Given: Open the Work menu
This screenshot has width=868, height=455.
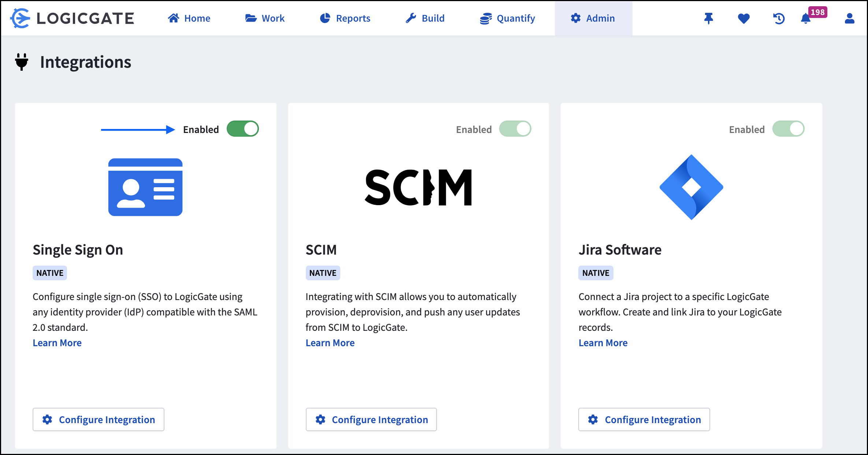Looking at the screenshot, I should pyautogui.click(x=265, y=18).
